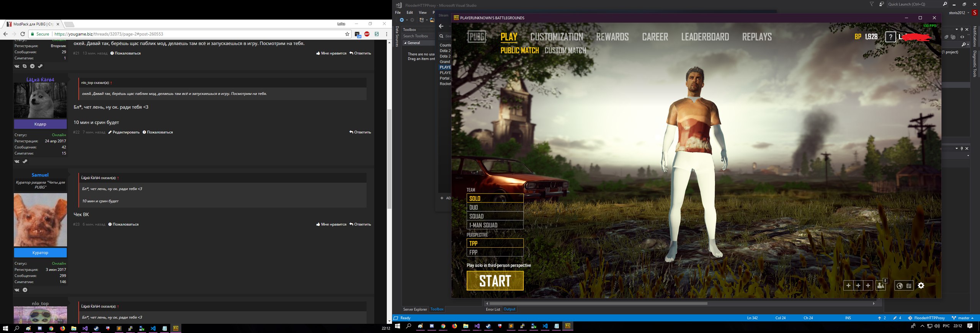This screenshot has width=980, height=333.
Task: Click the Chrome page vertical scrollbar
Action: (389, 159)
